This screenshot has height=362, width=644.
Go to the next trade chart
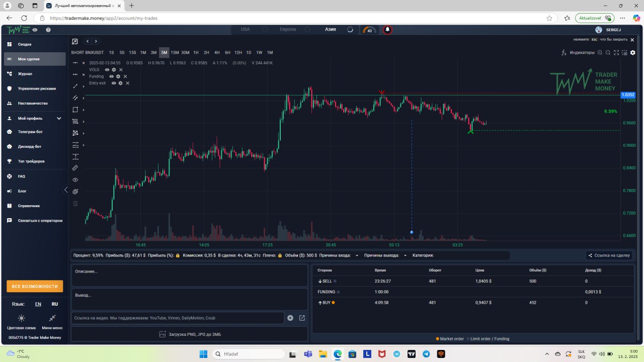[96, 41]
